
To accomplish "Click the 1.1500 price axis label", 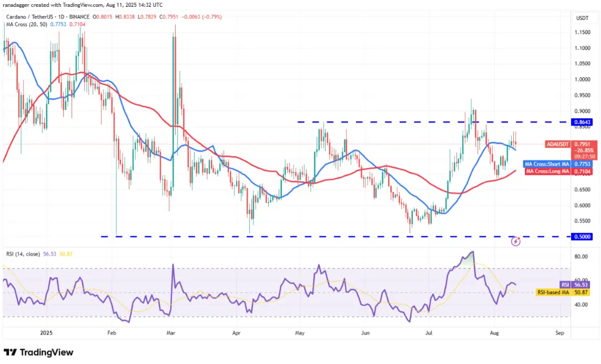I will 582,32.
